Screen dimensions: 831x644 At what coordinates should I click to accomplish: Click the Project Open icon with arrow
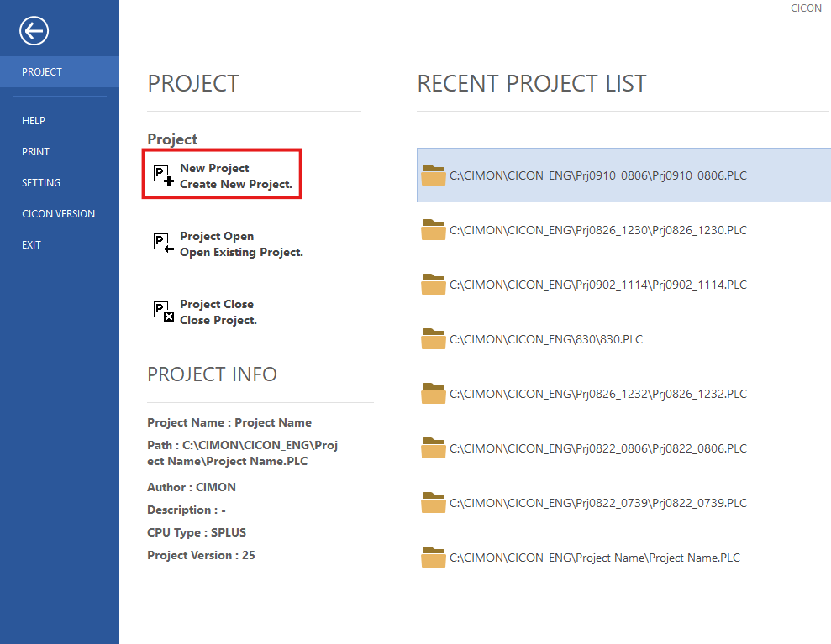click(164, 243)
